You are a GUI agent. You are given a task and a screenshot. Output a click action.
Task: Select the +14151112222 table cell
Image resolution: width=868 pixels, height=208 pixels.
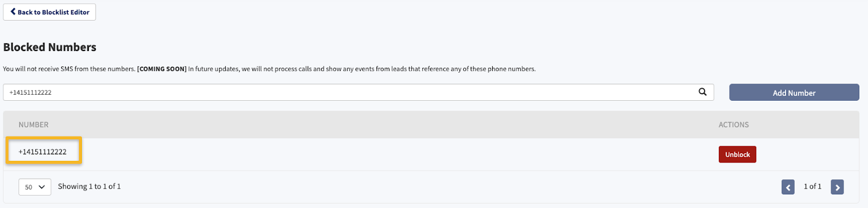coord(43,152)
